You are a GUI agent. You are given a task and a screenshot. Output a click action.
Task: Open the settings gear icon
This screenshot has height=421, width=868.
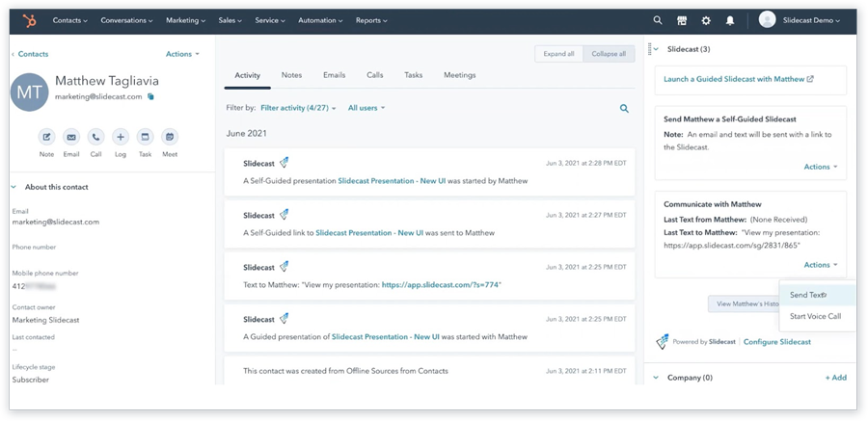click(706, 20)
